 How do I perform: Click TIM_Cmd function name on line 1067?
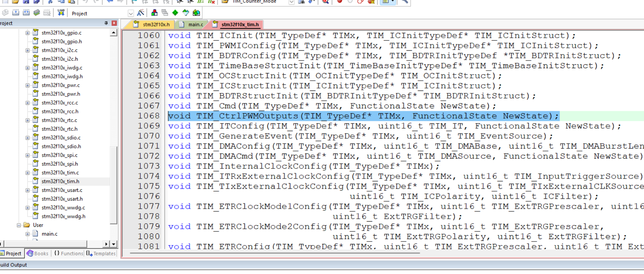coord(216,106)
